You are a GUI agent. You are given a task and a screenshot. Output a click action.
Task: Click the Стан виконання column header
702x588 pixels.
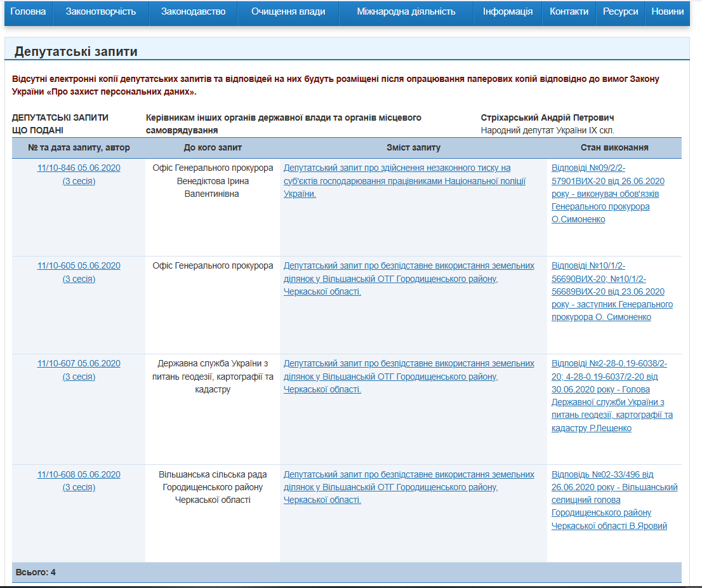(x=614, y=147)
